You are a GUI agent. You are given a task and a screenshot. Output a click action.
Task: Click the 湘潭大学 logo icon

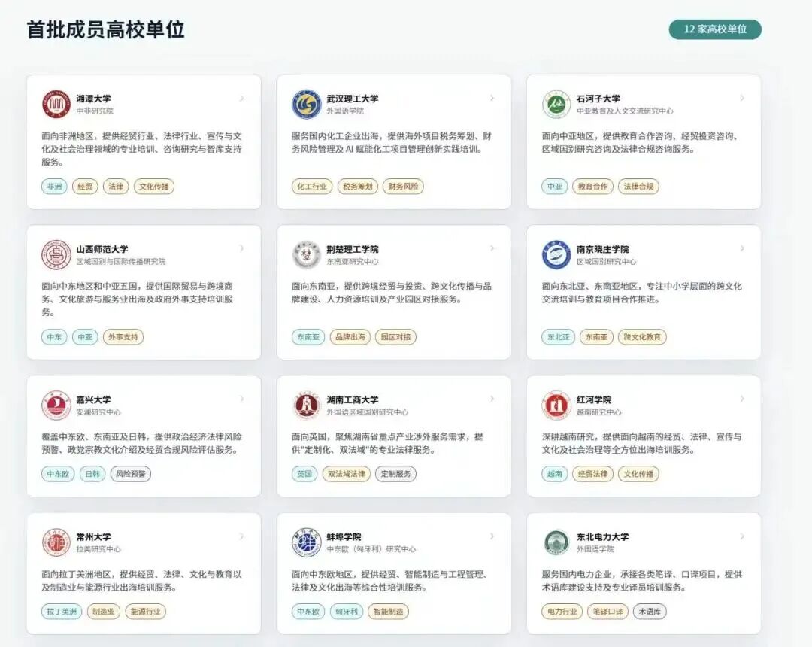tap(56, 104)
